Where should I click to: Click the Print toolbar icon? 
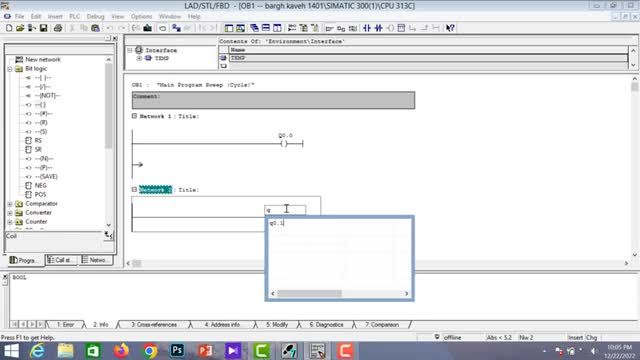58,28
